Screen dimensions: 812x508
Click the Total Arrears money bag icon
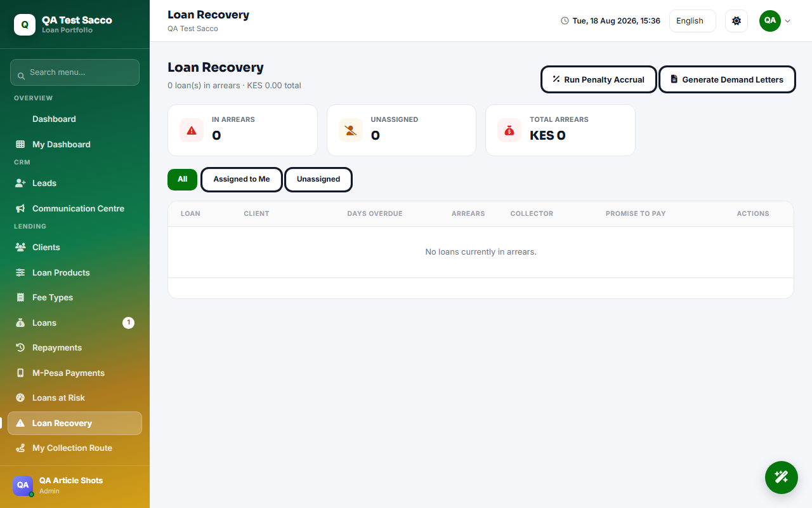[509, 130]
